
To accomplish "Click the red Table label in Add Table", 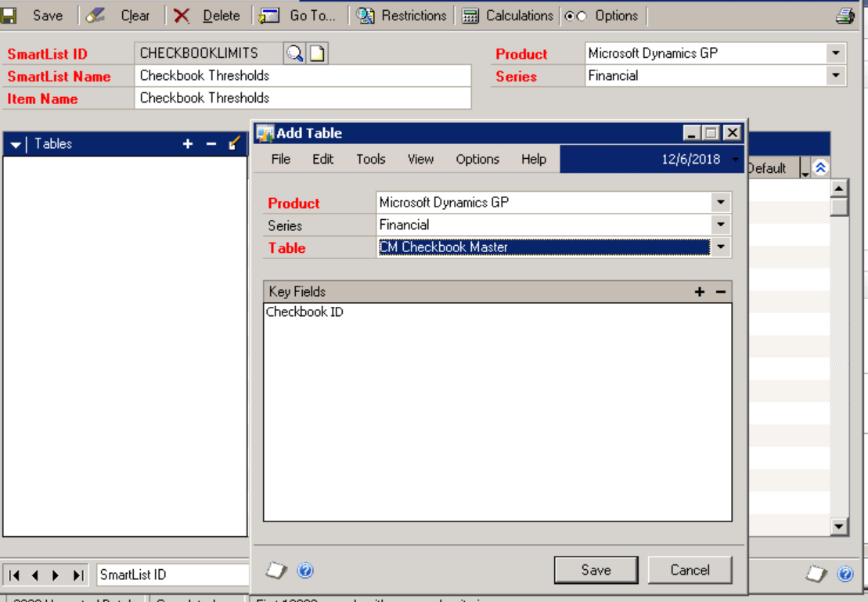I will (x=286, y=247).
